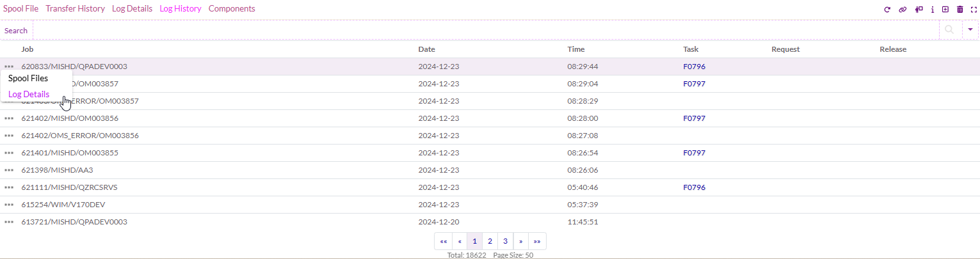The width and height of the screenshot is (980, 259).
Task: Open task link F0796 for job 621111
Action: pyautogui.click(x=694, y=187)
